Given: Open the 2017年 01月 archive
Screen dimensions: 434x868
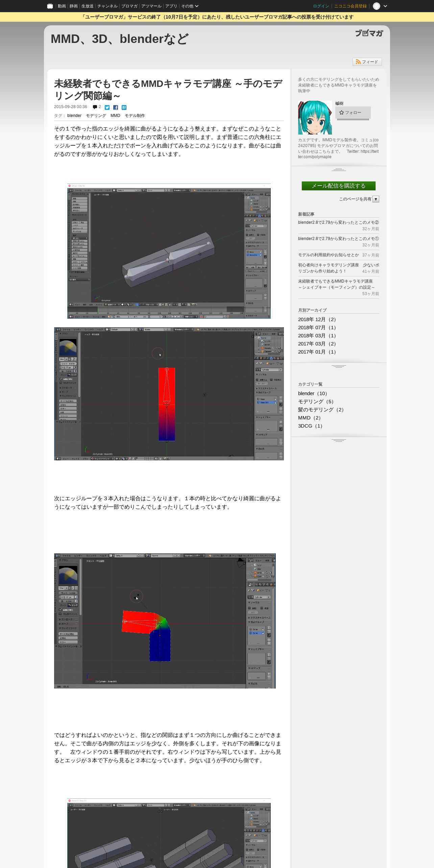Looking at the screenshot, I should pos(318,352).
